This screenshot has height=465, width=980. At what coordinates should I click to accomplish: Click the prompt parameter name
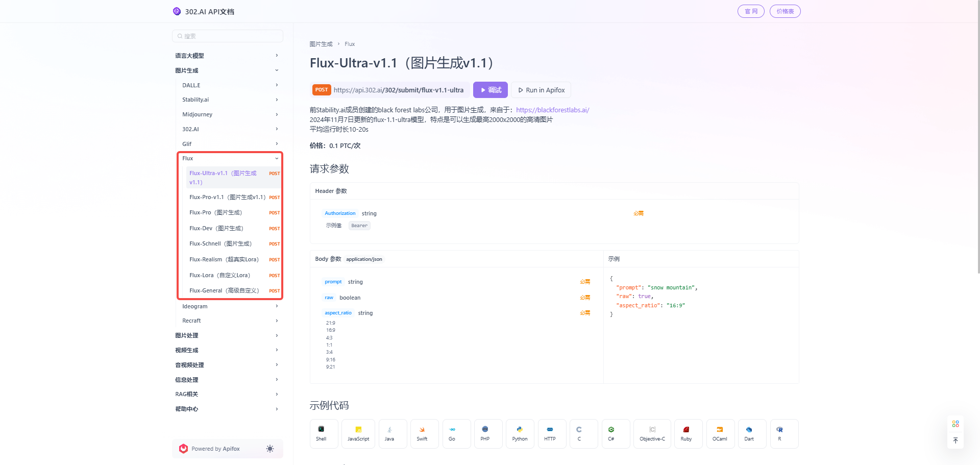pyautogui.click(x=333, y=282)
